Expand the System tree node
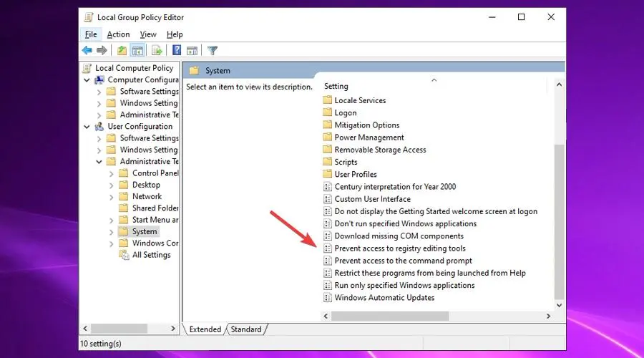644x358 pixels. (x=112, y=232)
